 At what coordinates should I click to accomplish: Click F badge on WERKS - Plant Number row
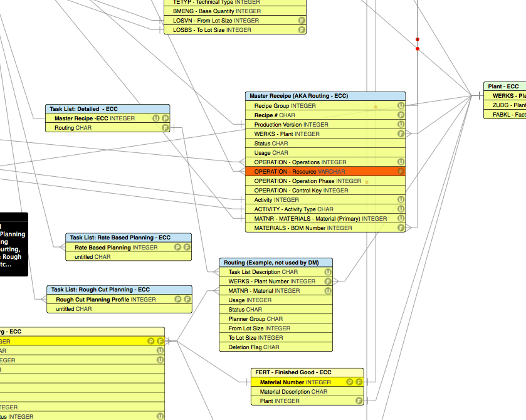[328, 281]
